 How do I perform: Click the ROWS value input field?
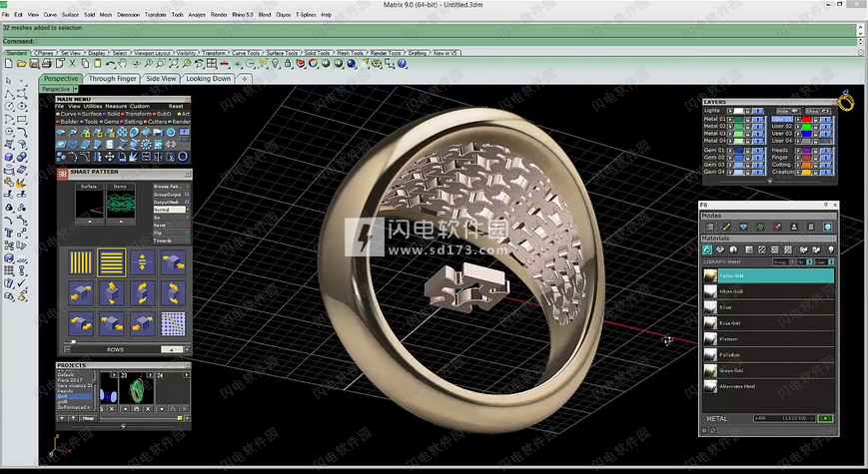coord(172,349)
